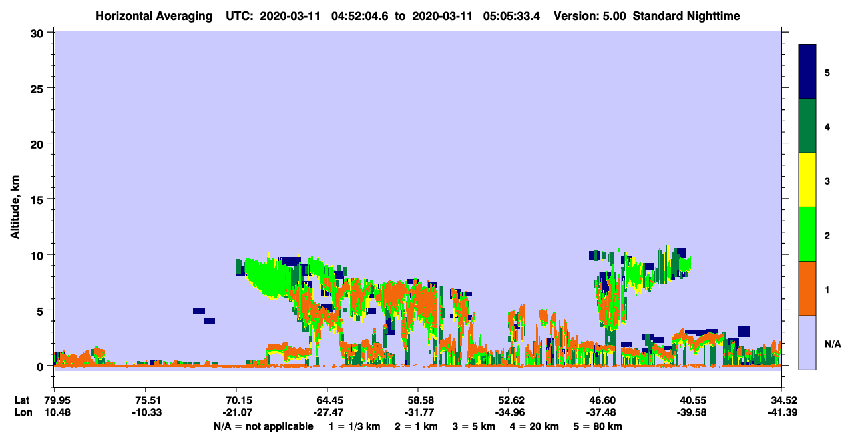This screenshot has width=868, height=445.
Task: Click the y-axis tick label 20
Action: click(x=39, y=143)
